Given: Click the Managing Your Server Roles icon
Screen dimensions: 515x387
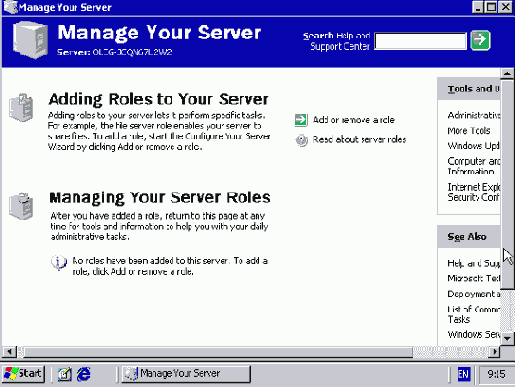Looking at the screenshot, I should tap(21, 206).
